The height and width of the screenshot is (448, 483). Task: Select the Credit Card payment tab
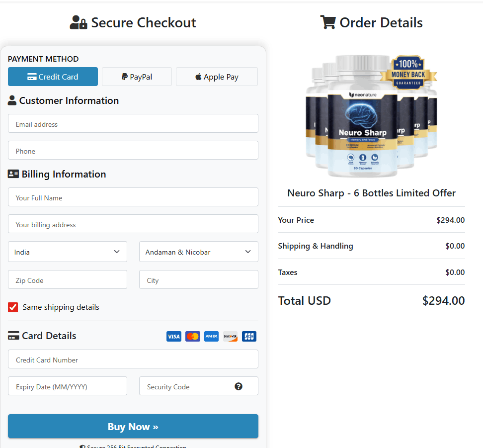pyautogui.click(x=53, y=77)
